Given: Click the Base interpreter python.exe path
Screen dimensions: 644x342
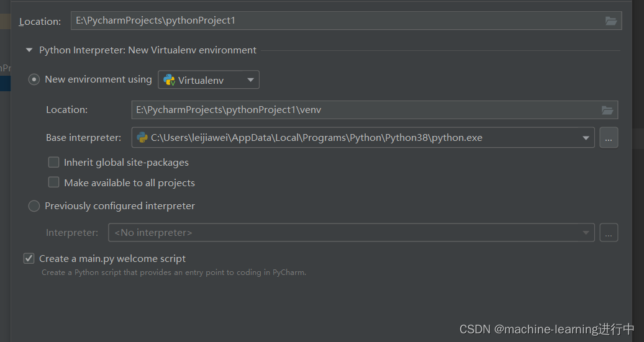Looking at the screenshot, I should click(317, 138).
